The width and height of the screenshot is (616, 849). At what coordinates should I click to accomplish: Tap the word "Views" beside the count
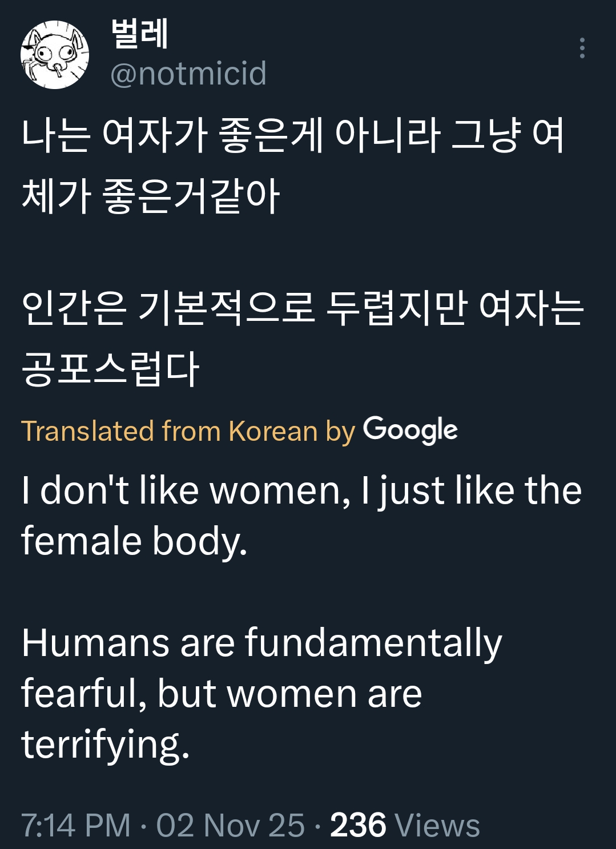[x=437, y=825]
